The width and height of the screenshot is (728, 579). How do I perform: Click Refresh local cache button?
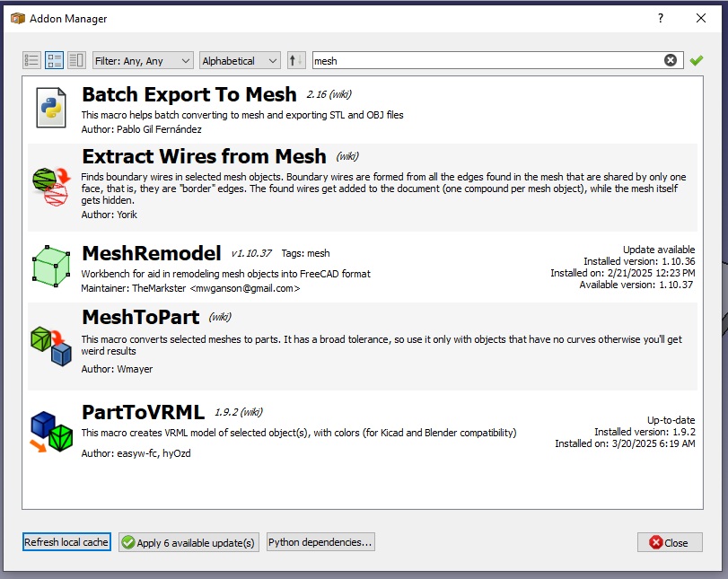click(66, 542)
